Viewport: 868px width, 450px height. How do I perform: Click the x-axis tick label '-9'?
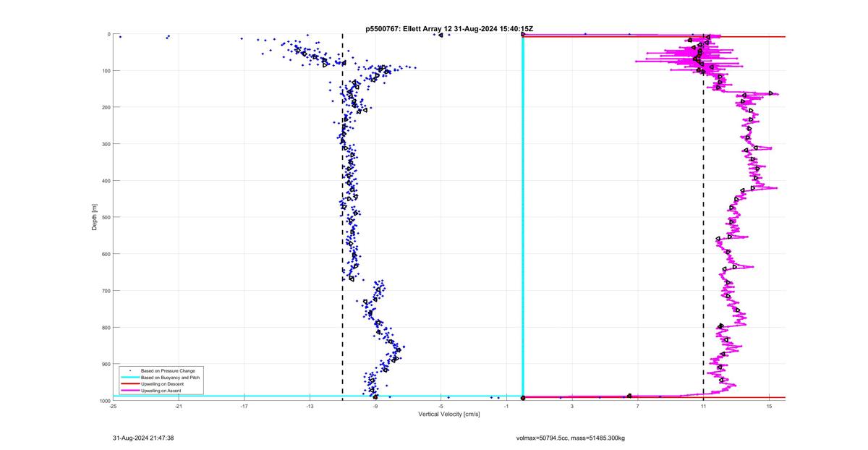[375, 407]
